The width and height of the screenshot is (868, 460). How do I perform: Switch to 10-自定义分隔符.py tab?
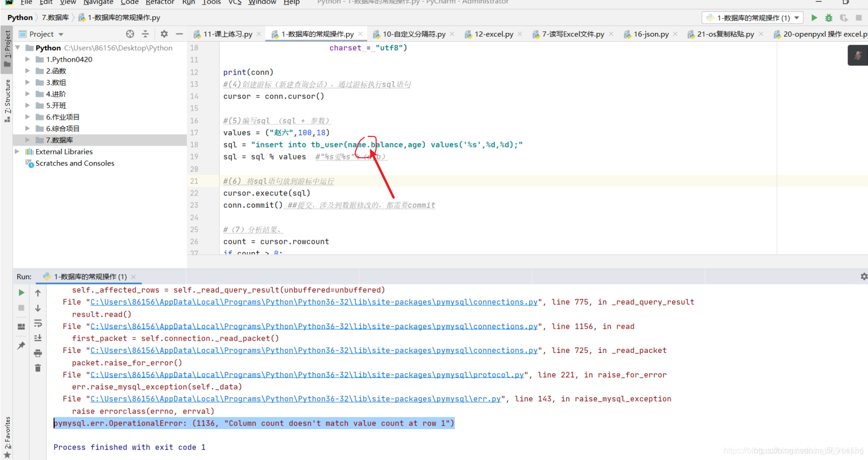(x=414, y=34)
